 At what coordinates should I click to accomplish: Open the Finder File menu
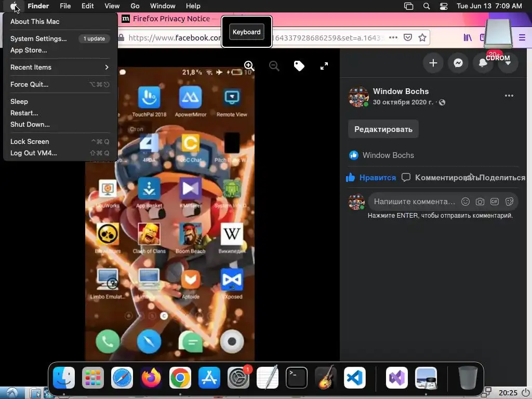click(x=65, y=6)
